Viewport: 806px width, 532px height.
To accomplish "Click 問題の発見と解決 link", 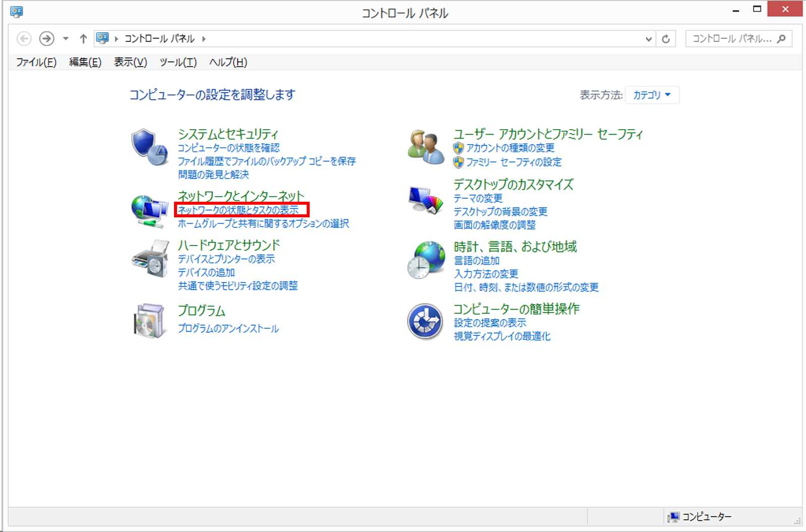I will tap(213, 174).
